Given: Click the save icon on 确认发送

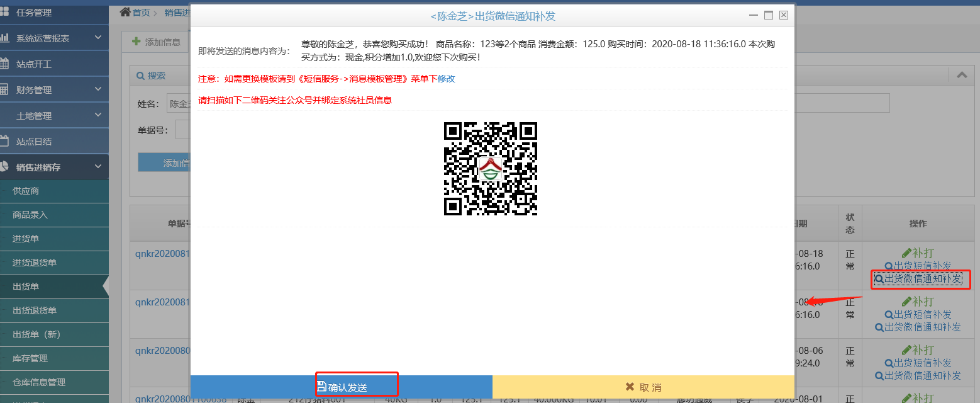Looking at the screenshot, I should (321, 387).
